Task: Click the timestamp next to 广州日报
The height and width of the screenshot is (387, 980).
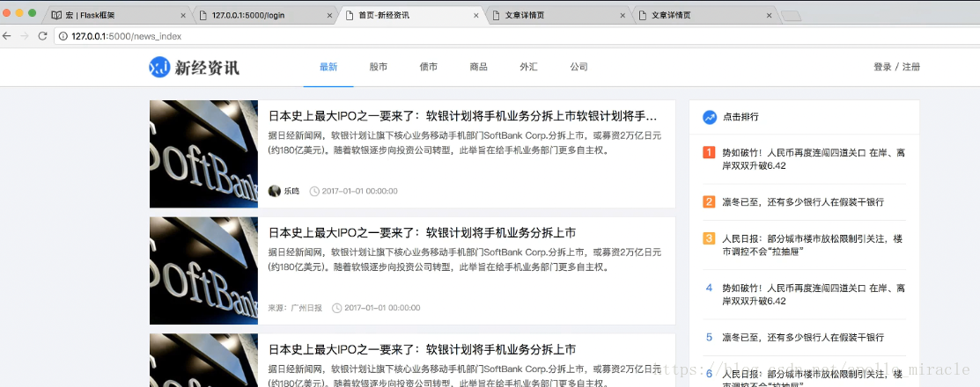Action: pyautogui.click(x=382, y=308)
